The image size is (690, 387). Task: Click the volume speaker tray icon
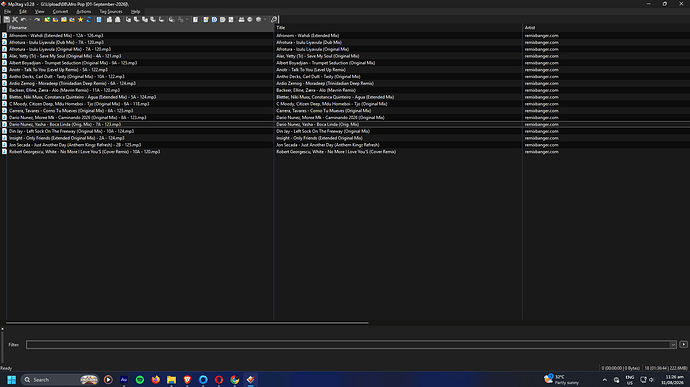click(652, 380)
